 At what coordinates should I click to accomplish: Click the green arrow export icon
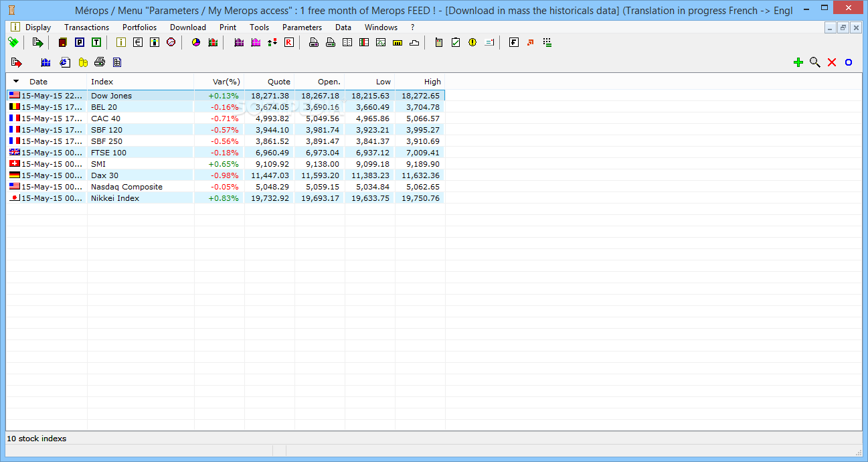pos(37,42)
